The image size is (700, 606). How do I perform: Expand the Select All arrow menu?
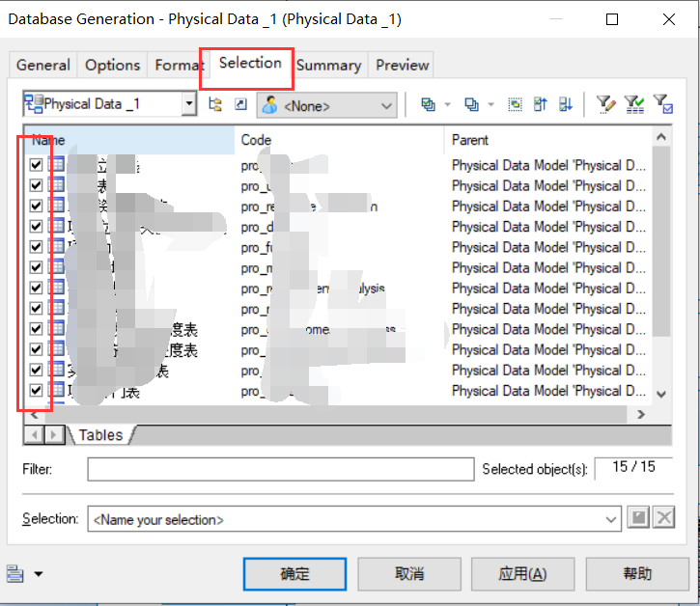447,105
